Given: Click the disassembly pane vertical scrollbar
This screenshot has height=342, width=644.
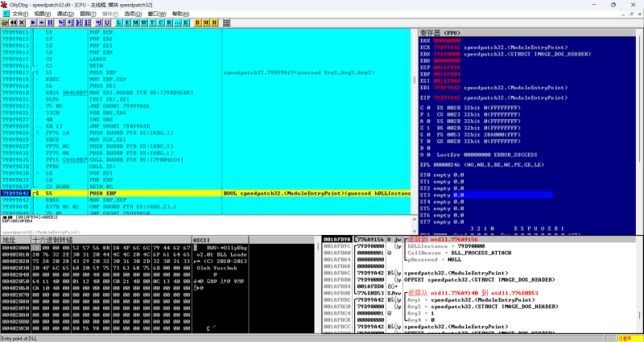Looking at the screenshot, I should coord(414,122).
